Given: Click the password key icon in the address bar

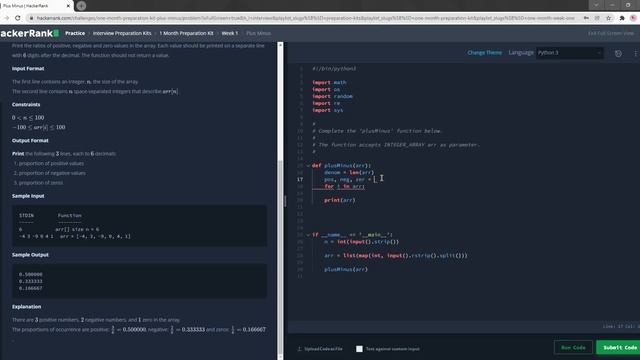Looking at the screenshot, I should pyautogui.click(x=586, y=18).
